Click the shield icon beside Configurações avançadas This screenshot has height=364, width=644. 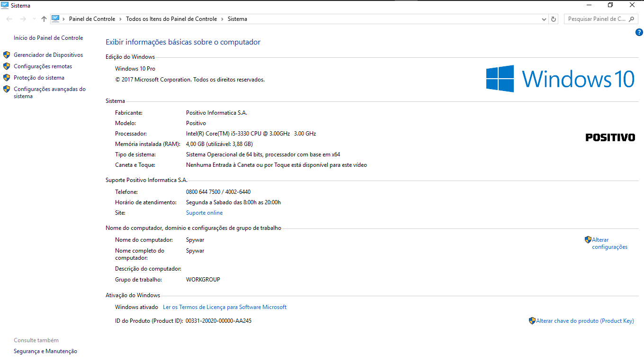pos(7,89)
